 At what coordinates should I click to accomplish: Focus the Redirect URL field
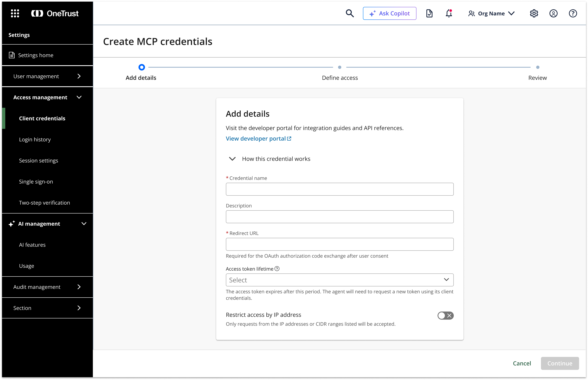340,244
